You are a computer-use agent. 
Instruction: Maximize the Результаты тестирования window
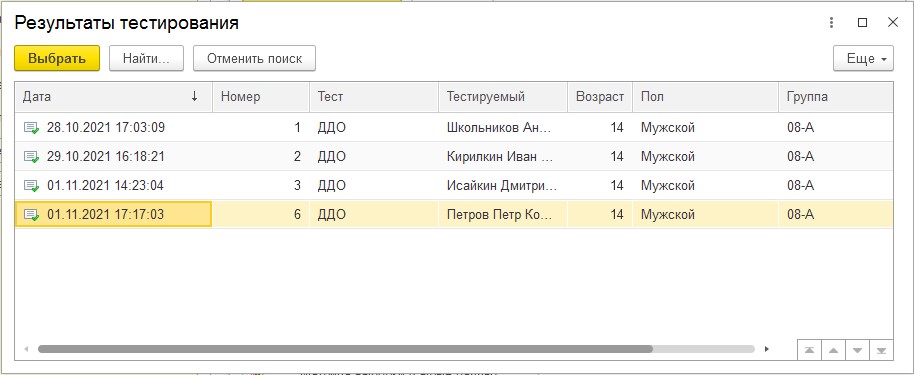pyautogui.click(x=863, y=23)
